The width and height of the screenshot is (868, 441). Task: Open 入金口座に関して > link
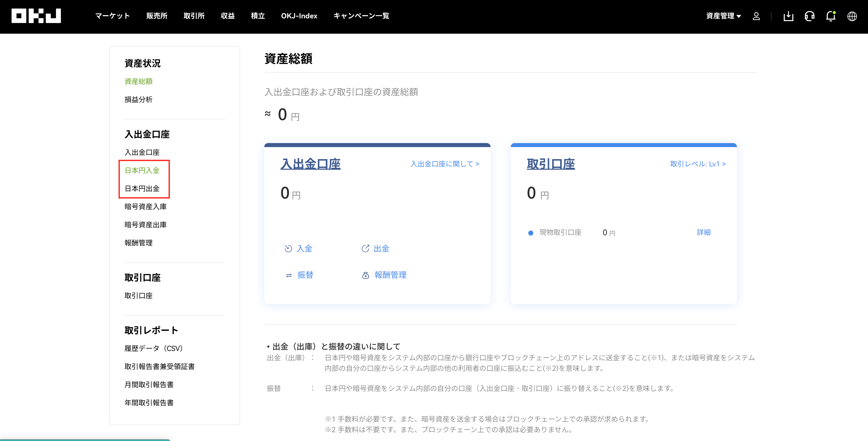[445, 164]
